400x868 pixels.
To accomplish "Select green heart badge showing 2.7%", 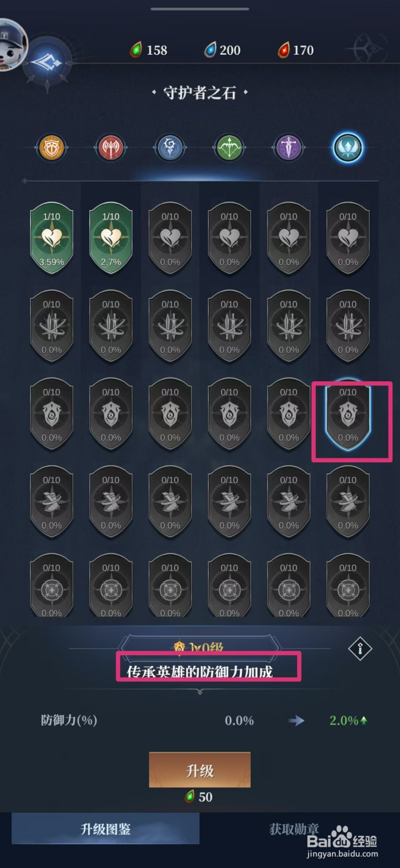I will point(111,238).
